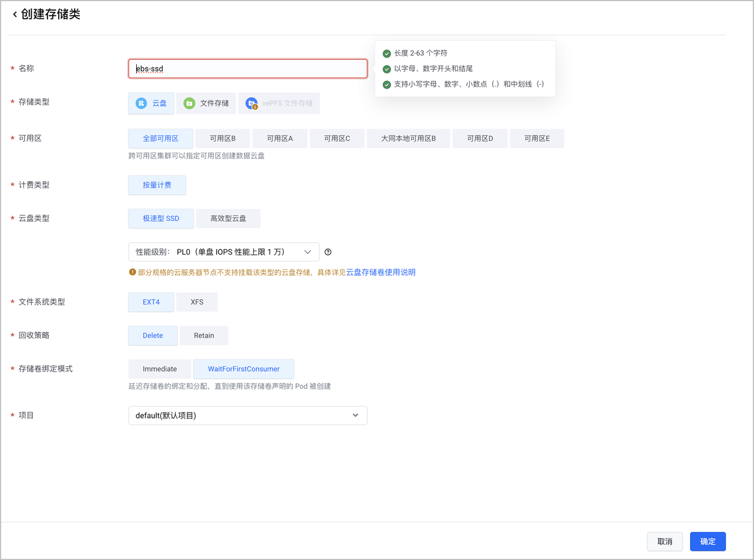
Task: Click the help question mark next to 性能级别
Action: pos(328,252)
